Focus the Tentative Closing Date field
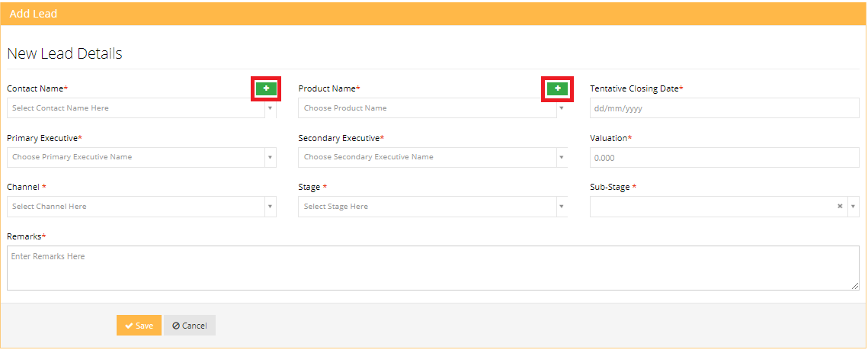This screenshot has width=868, height=350. (x=724, y=108)
